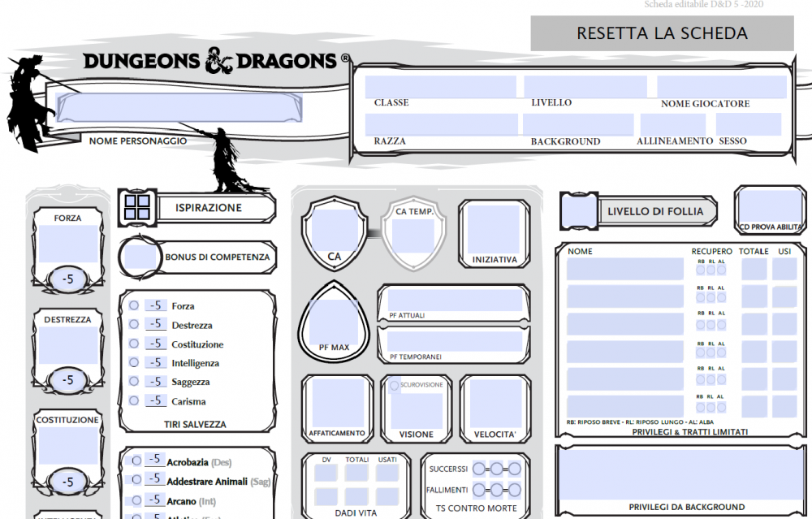Toggle Carisma saving throw proficiency

click(134, 400)
